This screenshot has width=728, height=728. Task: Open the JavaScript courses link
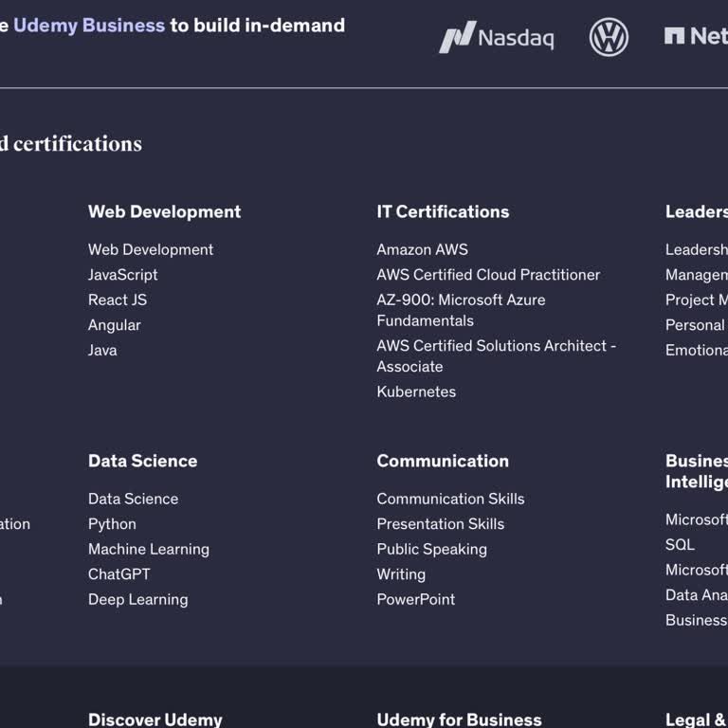pos(123,275)
